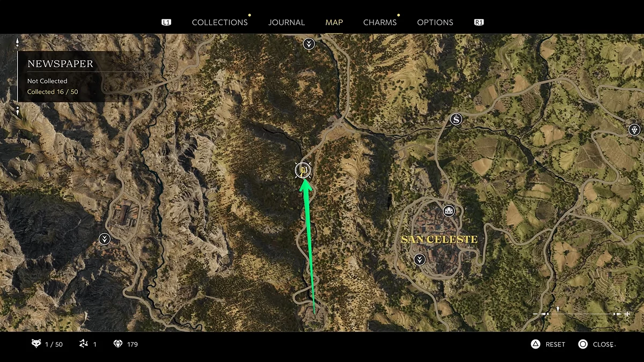Screen dimensions: 644x362
Task: Click the fox collectible counter icon
Action: 36,344
